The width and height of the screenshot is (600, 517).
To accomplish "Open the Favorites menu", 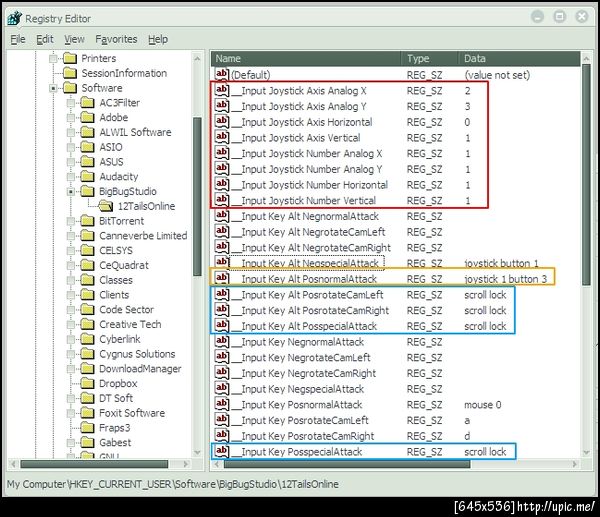I will [x=116, y=39].
